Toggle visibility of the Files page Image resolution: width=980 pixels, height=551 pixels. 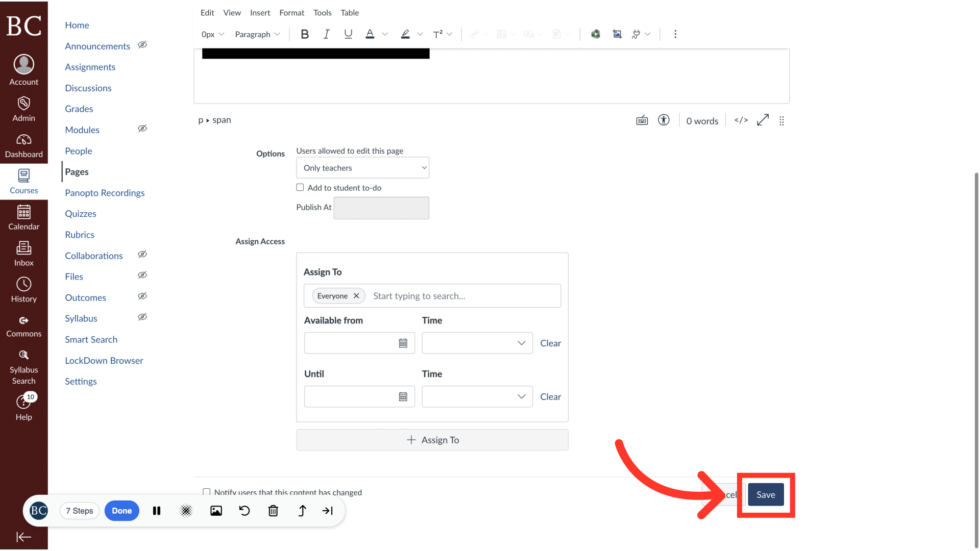point(142,275)
